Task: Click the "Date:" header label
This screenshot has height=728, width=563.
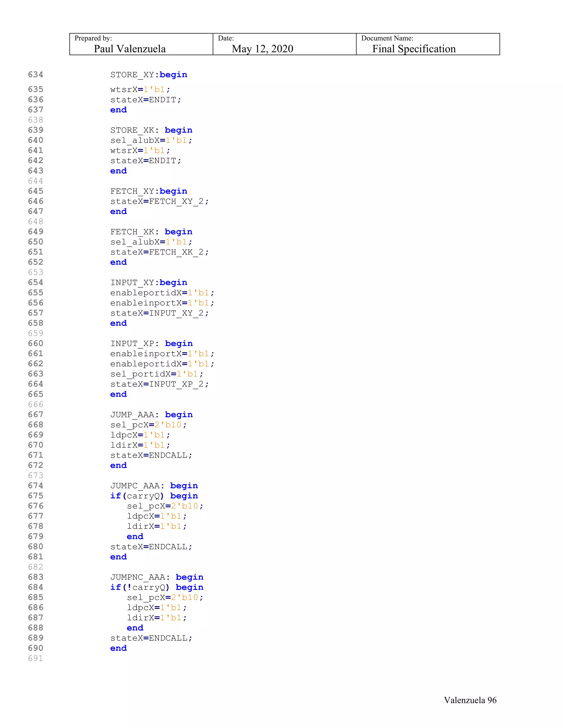Action: [226, 38]
